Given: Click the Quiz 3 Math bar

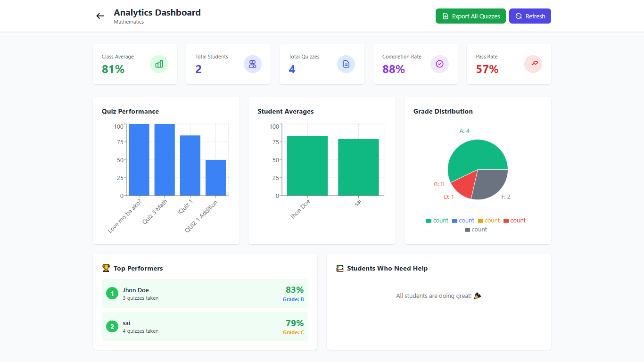Looking at the screenshot, I should [x=165, y=160].
